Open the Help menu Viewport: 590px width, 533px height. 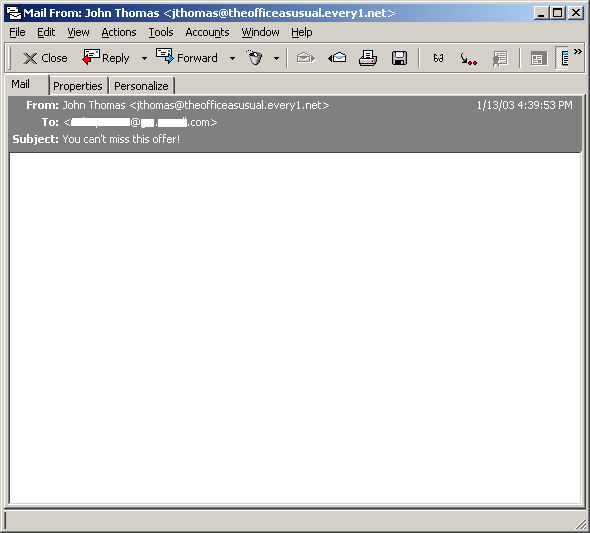(x=302, y=32)
